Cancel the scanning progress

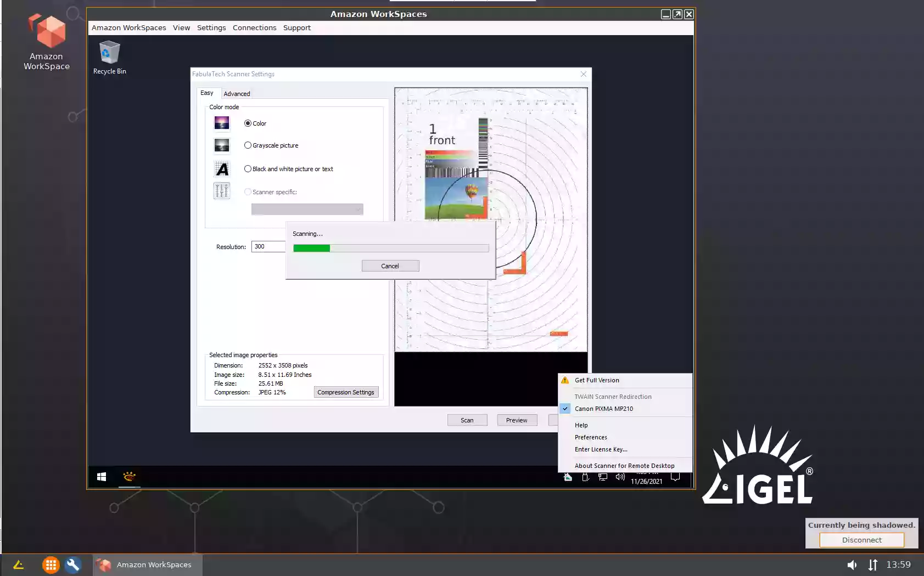coord(390,266)
